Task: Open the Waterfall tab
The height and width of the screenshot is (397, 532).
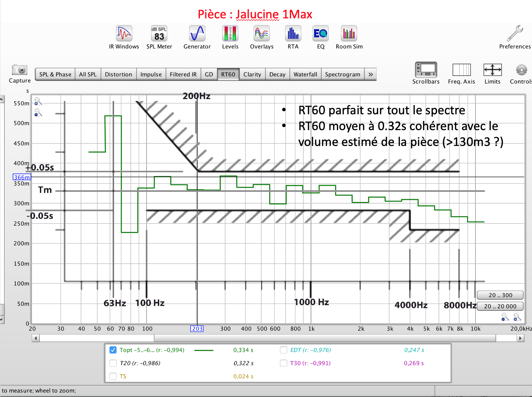Action: click(x=305, y=74)
